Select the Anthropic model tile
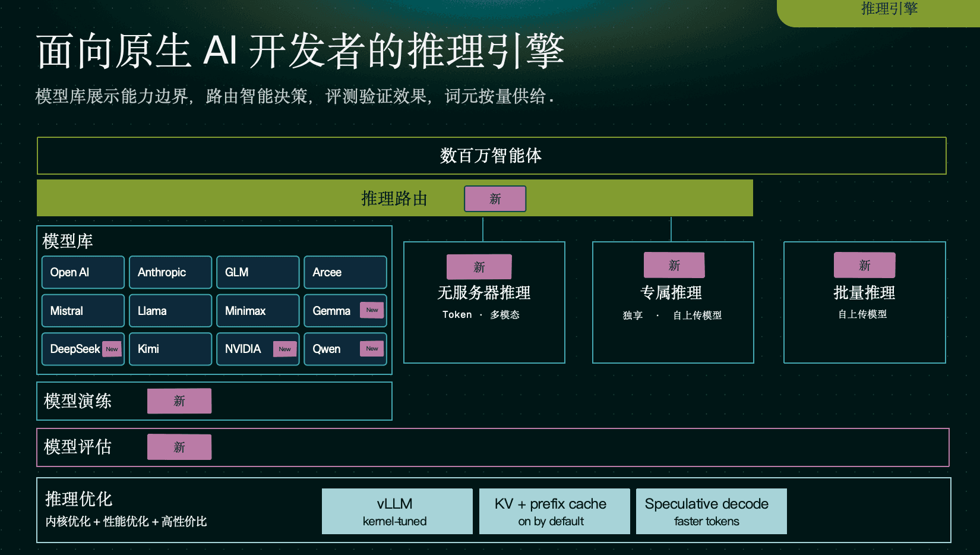Screen dimensions: 980x555 [170, 272]
